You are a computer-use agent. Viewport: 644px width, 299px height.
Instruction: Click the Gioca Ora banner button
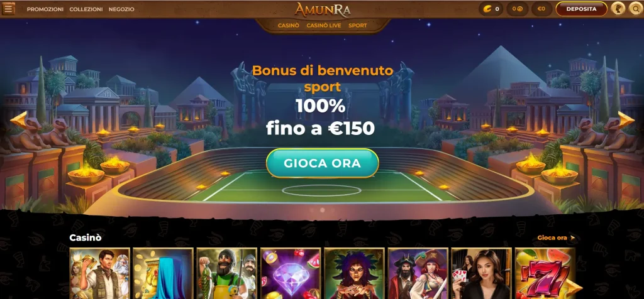click(323, 163)
